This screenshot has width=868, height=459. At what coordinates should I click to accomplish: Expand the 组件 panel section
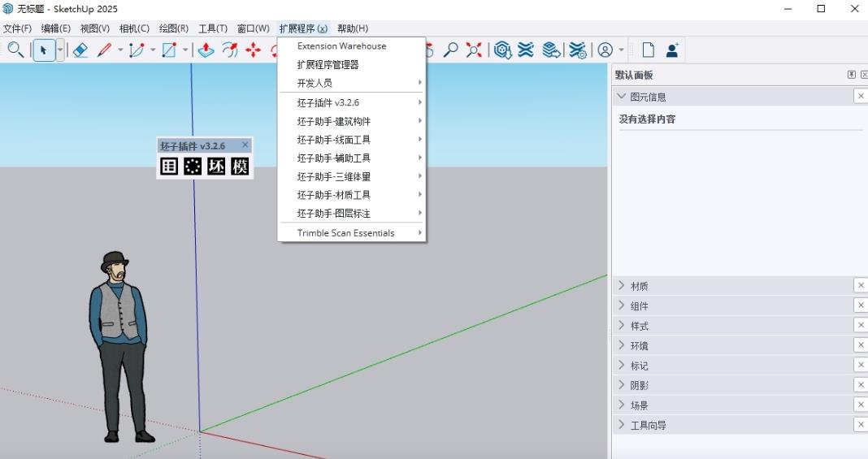[x=621, y=305]
